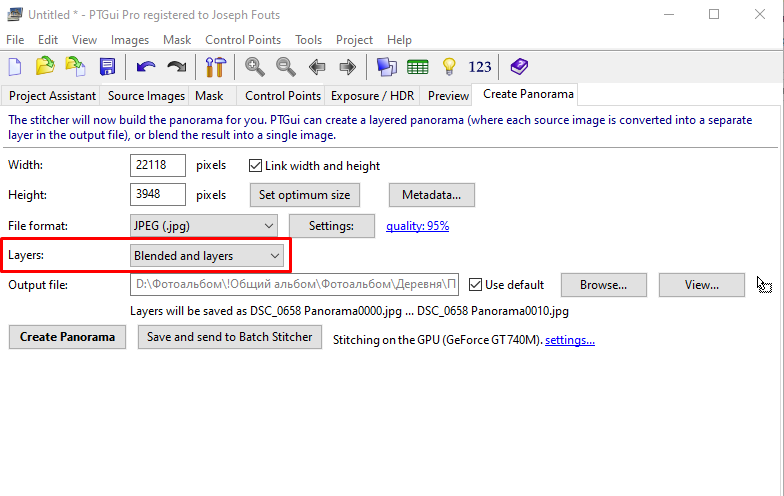Click the Layers will be saved as text
Screen dimensions: 784x496
pos(349,311)
